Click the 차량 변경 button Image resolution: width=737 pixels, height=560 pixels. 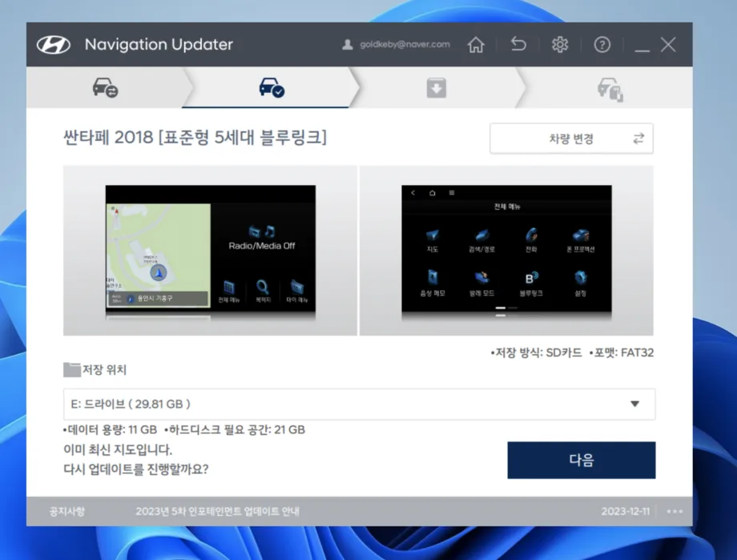571,138
